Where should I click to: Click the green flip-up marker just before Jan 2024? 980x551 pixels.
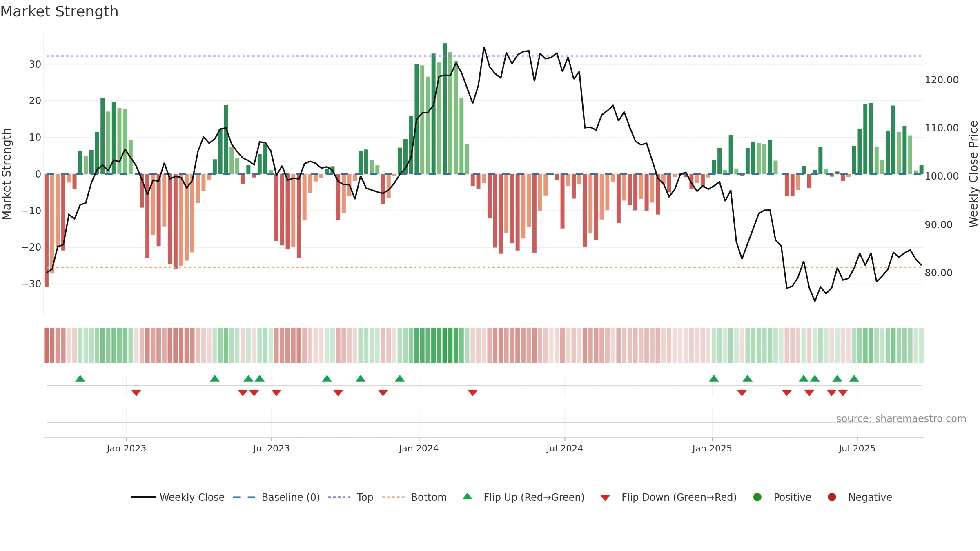[400, 378]
